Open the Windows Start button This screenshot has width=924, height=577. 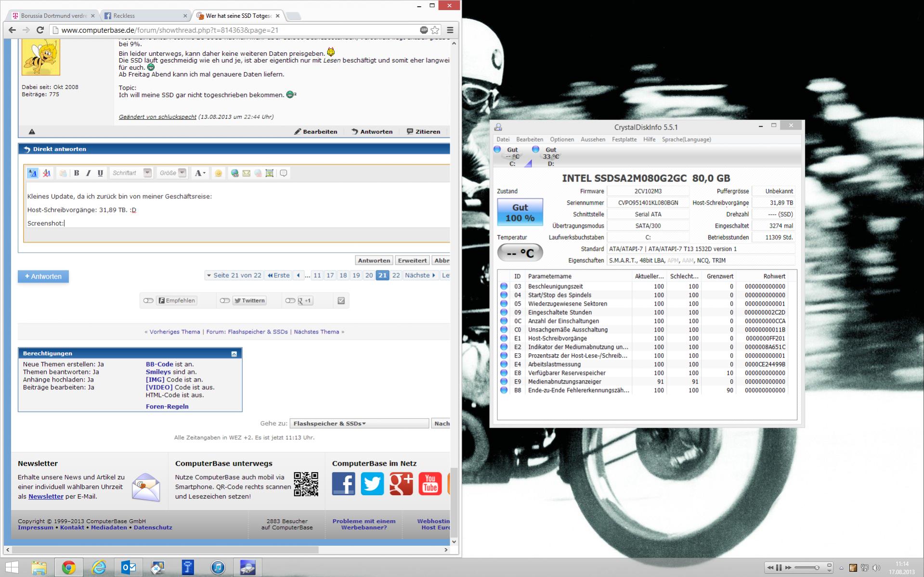(12, 568)
